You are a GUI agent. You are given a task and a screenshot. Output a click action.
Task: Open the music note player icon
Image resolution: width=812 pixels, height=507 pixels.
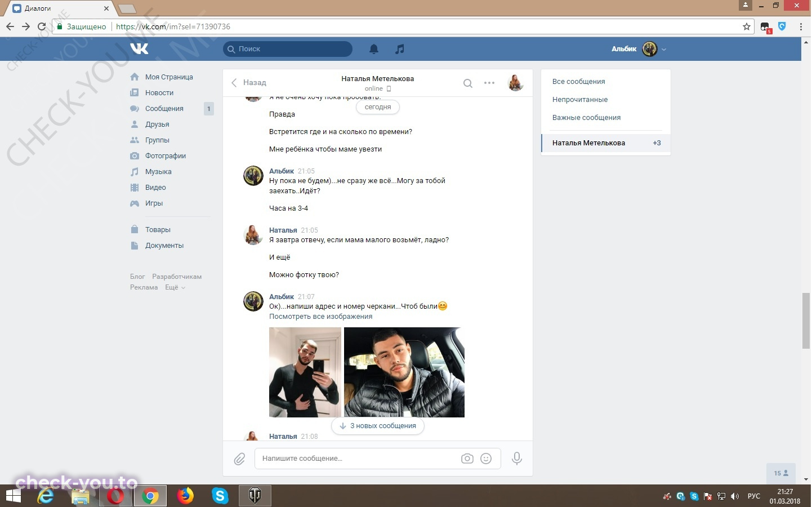(x=400, y=49)
